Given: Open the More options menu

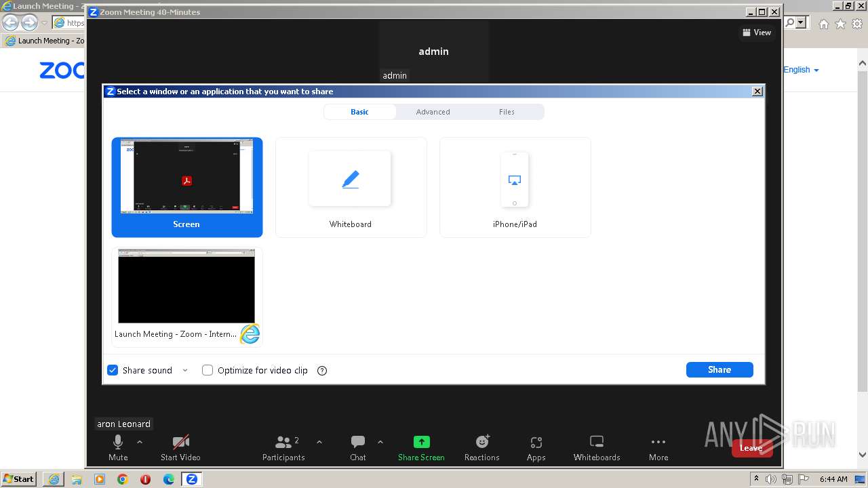Looking at the screenshot, I should coord(658,448).
